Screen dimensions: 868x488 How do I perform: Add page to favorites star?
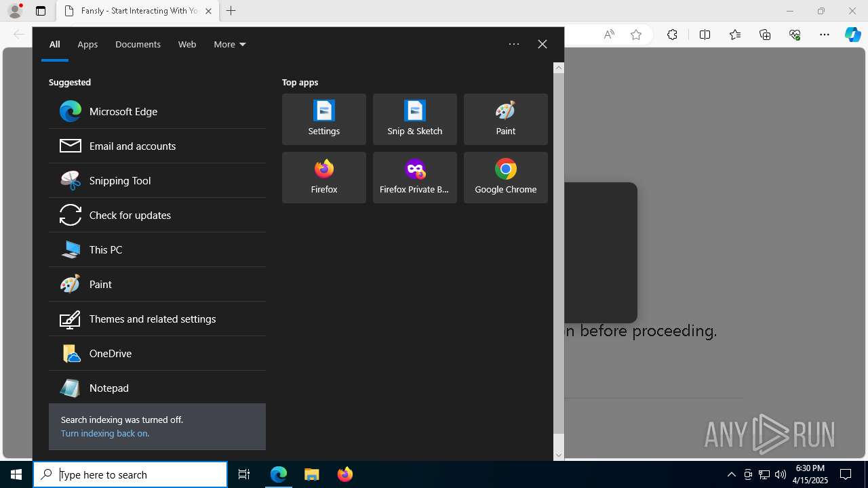(636, 35)
